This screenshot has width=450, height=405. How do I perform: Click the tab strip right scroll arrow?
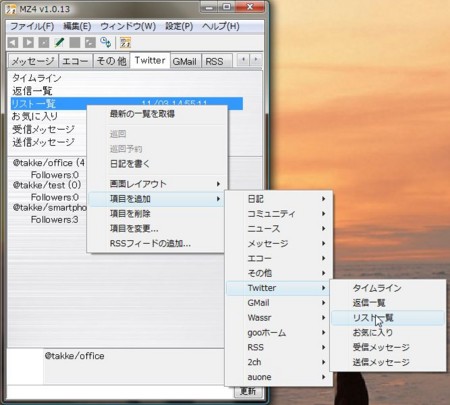tap(256, 60)
